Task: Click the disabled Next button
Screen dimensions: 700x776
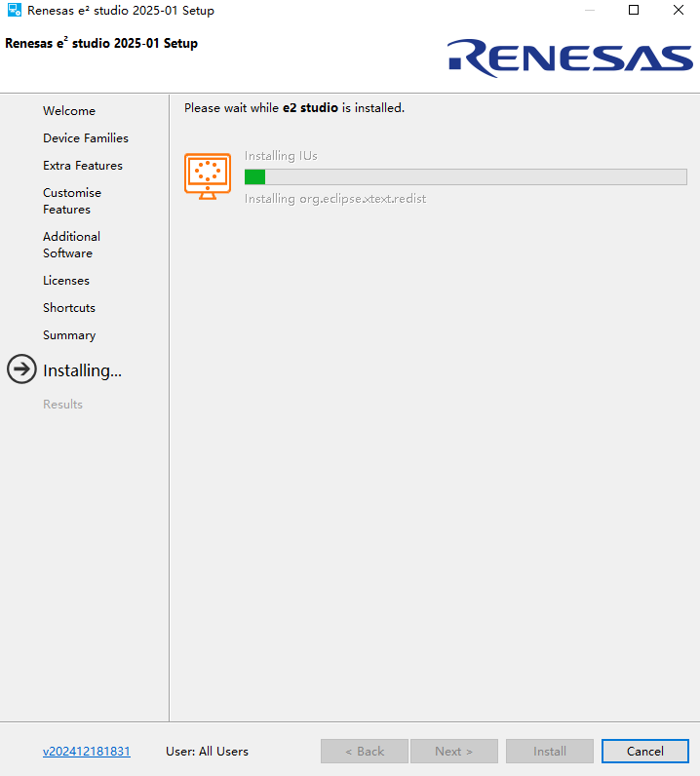Action: (x=454, y=752)
